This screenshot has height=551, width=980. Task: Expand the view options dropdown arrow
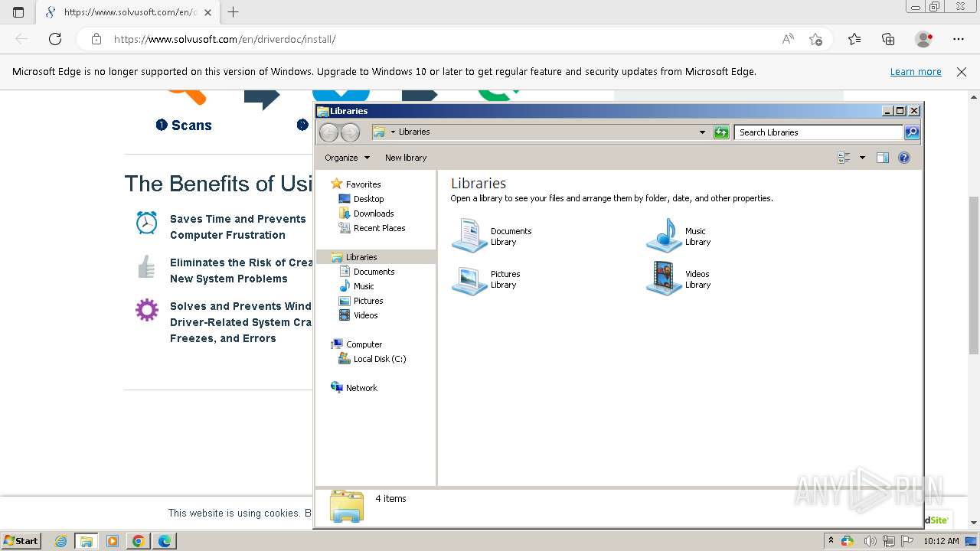862,158
